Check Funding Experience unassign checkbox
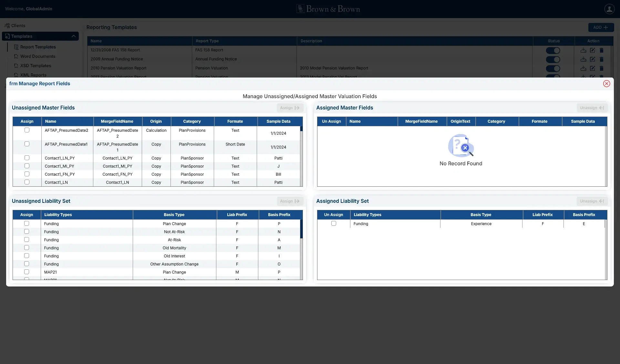 tap(334, 224)
